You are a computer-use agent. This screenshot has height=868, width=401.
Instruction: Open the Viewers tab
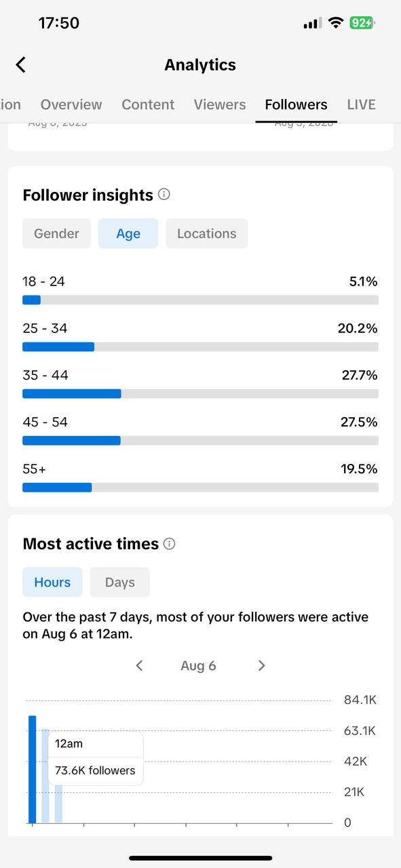220,104
